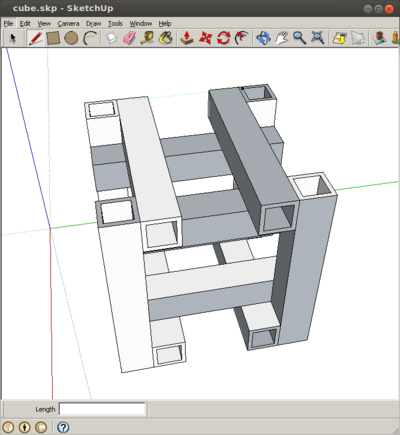The height and width of the screenshot is (435, 400).
Task: Select the Arc tool
Action: (x=89, y=38)
